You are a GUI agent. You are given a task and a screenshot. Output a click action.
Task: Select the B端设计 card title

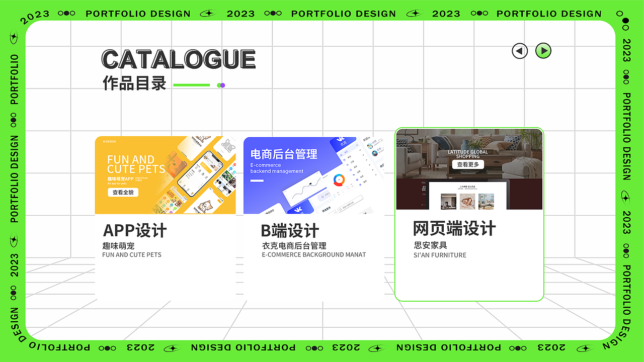290,231
